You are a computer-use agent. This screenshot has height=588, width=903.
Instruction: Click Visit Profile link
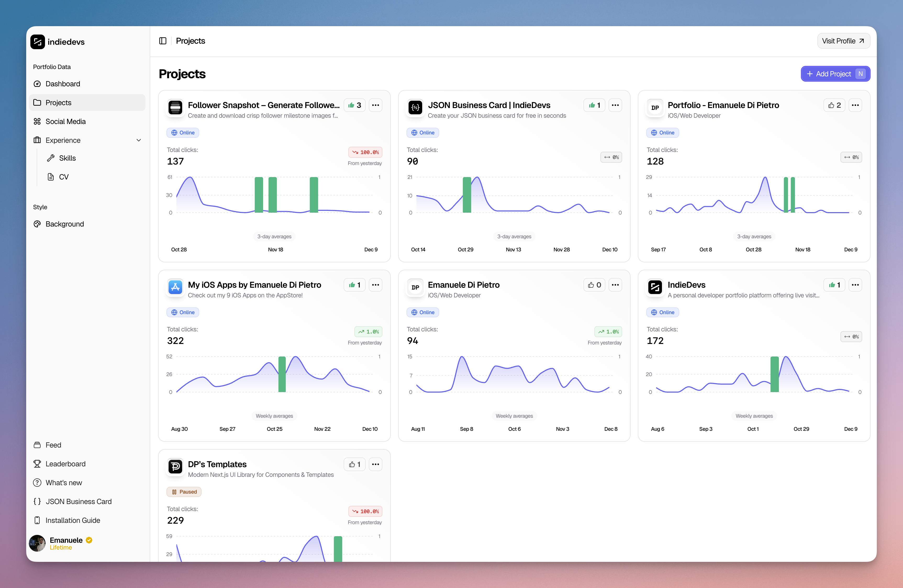[843, 41]
